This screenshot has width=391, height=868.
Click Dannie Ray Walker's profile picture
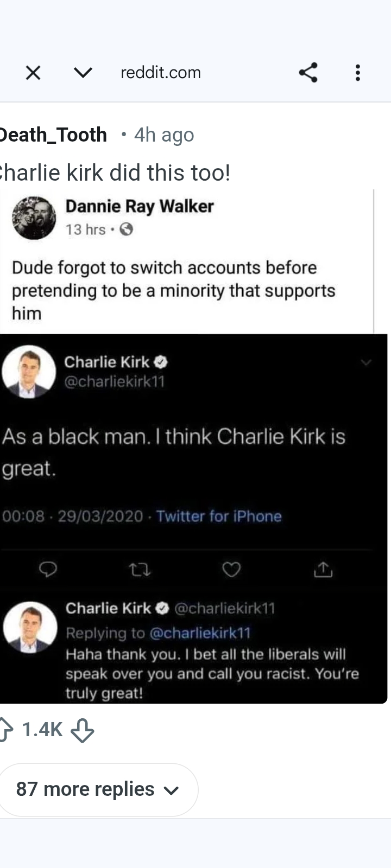click(x=34, y=218)
